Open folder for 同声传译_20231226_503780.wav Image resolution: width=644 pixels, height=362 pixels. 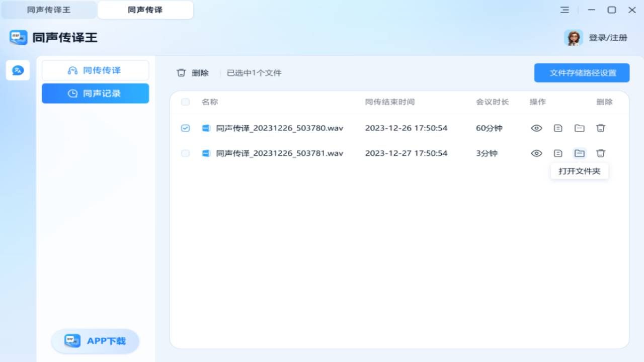[x=580, y=128]
